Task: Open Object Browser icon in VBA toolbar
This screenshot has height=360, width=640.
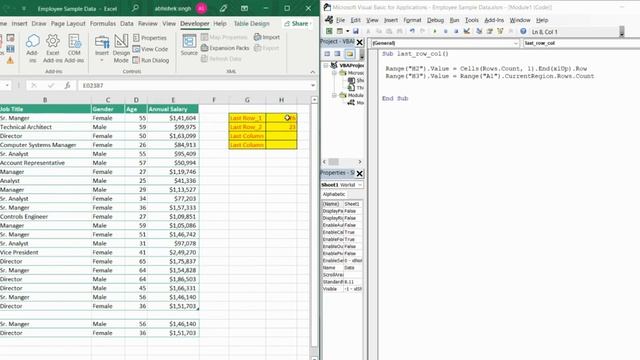Action: (x=500, y=31)
